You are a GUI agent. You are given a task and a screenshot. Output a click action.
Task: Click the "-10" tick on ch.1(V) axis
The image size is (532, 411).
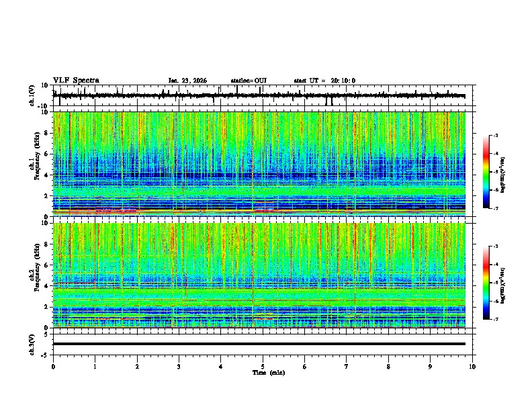pyautogui.click(x=44, y=106)
